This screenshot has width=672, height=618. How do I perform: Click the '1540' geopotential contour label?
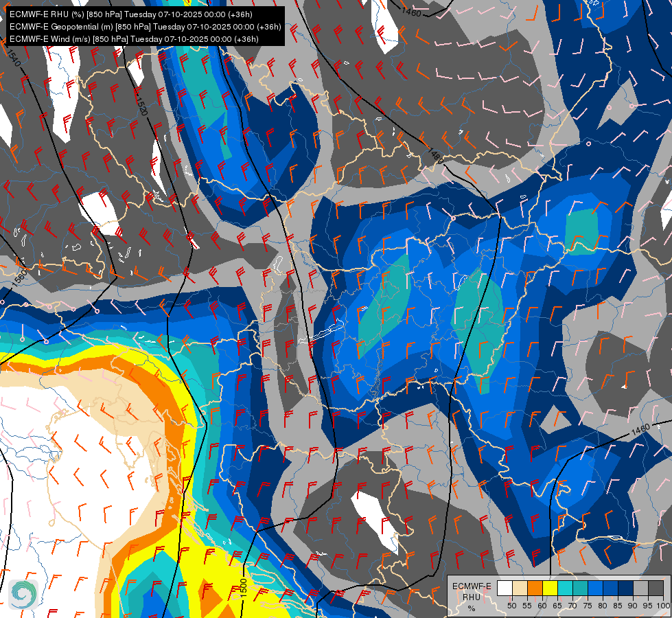[13, 58]
